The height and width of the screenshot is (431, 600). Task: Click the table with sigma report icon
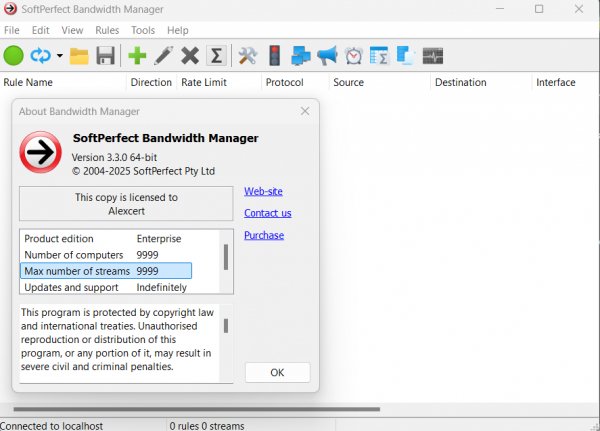point(379,56)
